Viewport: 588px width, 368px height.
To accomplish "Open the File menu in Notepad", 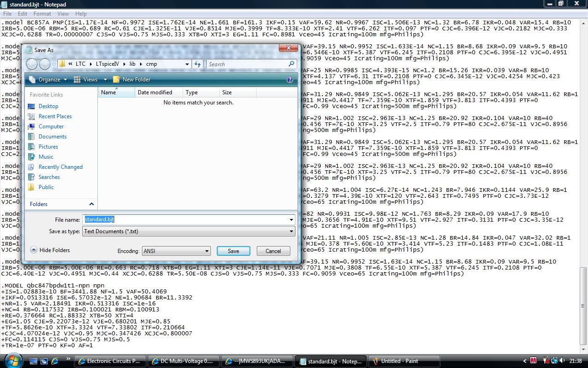I will point(7,14).
